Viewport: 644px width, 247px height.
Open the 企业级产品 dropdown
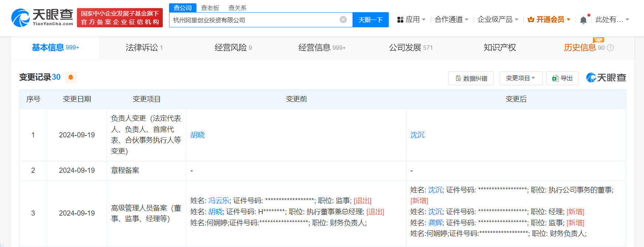[x=498, y=20]
